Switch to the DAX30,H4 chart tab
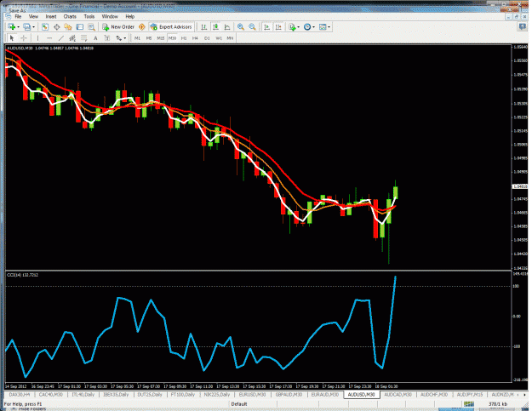Image resolution: width=532 pixels, height=411 pixels. click(x=20, y=395)
